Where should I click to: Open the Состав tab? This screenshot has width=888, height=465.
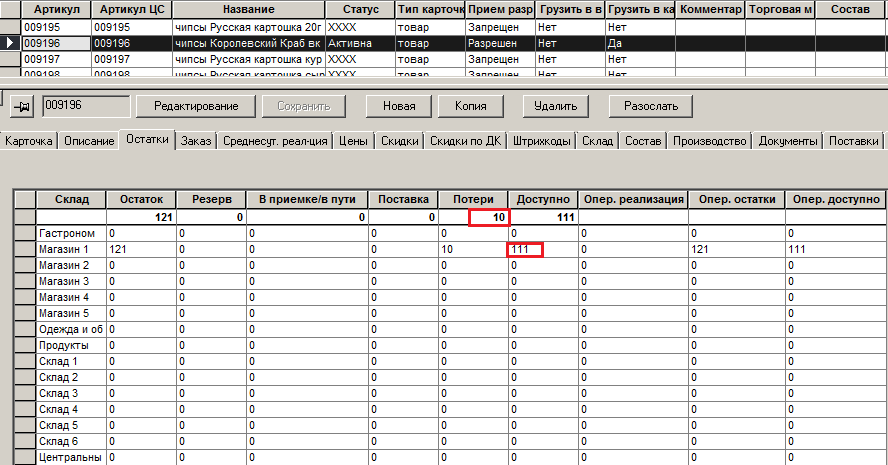(x=643, y=141)
